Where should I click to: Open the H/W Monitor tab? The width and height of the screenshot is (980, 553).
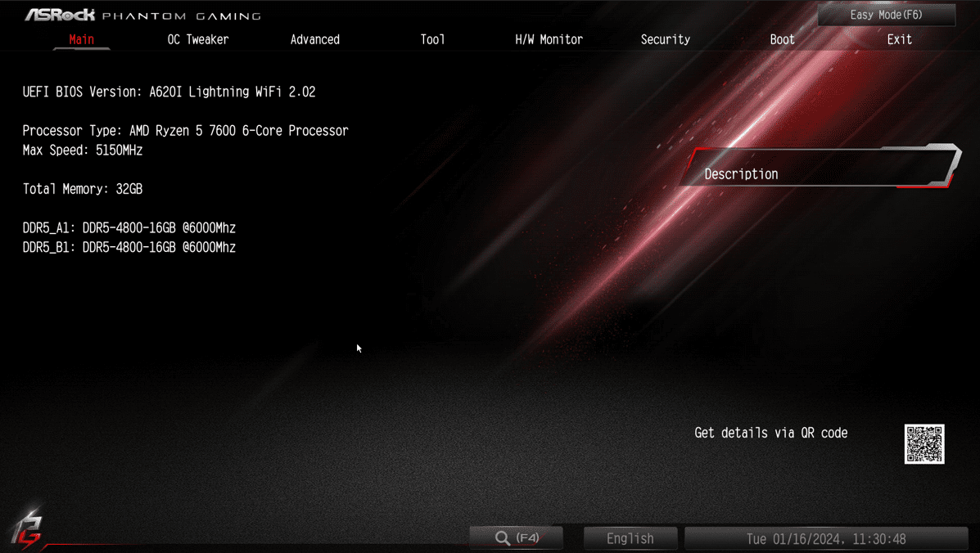[549, 39]
